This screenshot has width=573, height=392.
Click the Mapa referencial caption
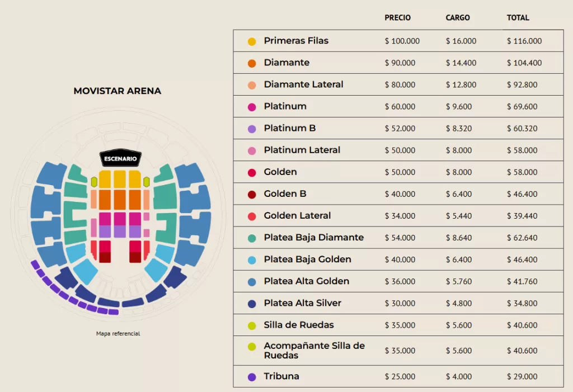point(118,334)
